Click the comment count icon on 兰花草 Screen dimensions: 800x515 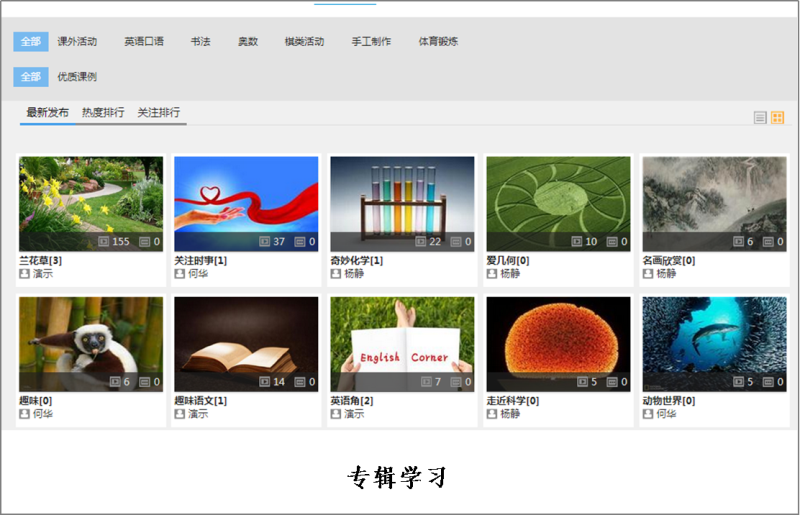[x=144, y=241]
